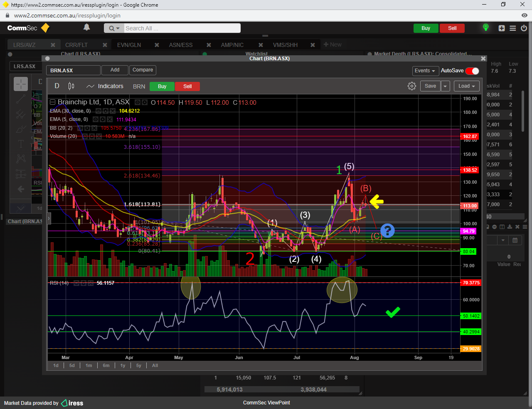Open the search filter dropdown
The image size is (532, 409).
114,28
